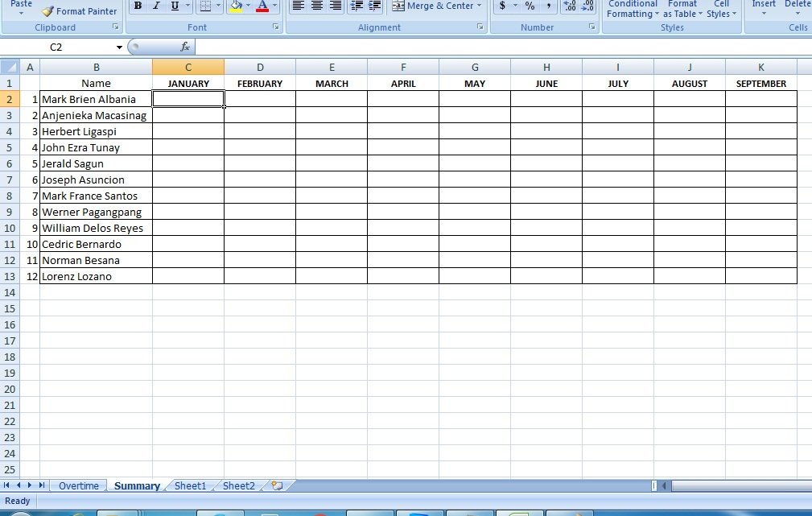812x516 pixels.
Task: Open the Name Box dropdown arrow
Action: coord(119,47)
